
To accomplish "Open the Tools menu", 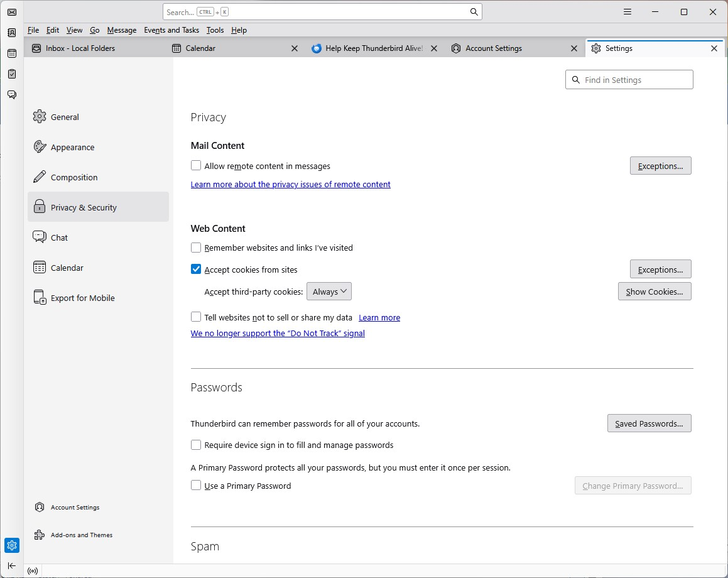I will coord(215,30).
